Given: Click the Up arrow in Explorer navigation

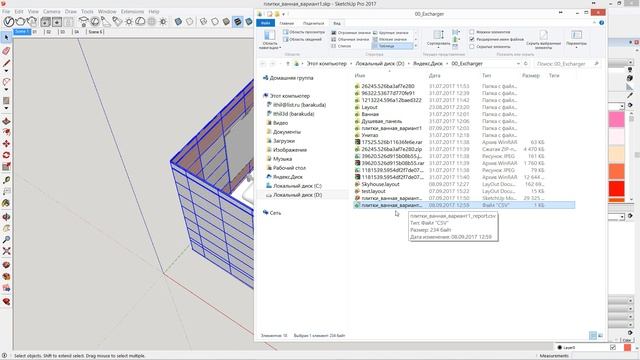Looking at the screenshot, I should 288,64.
